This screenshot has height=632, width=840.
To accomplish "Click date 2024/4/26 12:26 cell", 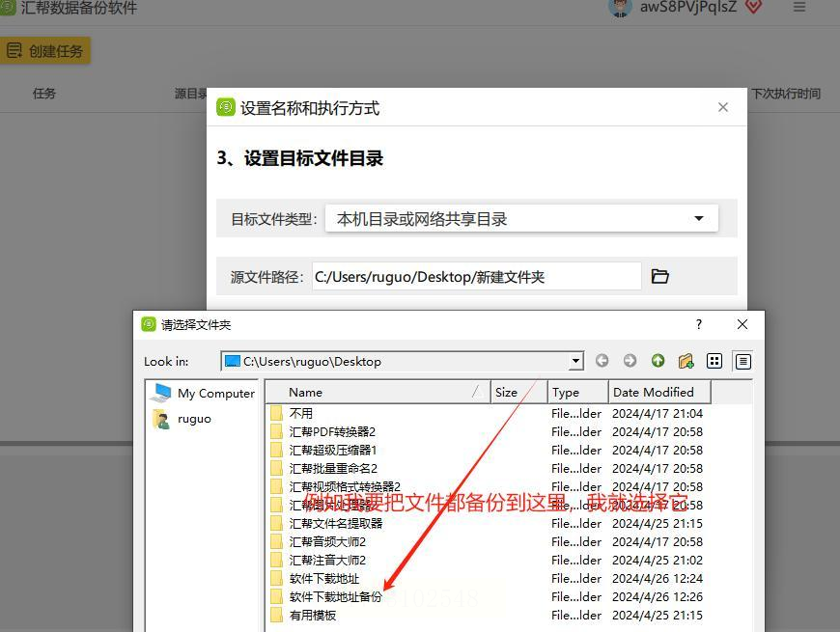I will (x=658, y=596).
